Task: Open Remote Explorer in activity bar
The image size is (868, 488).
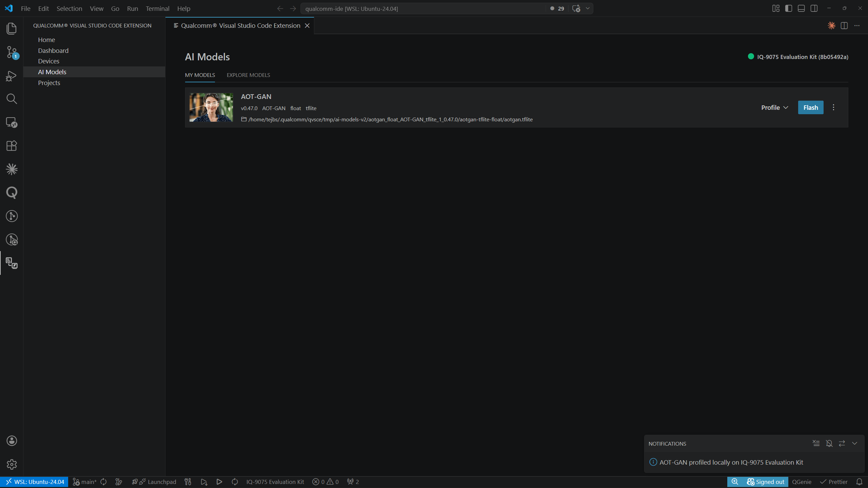Action: pos(12,122)
